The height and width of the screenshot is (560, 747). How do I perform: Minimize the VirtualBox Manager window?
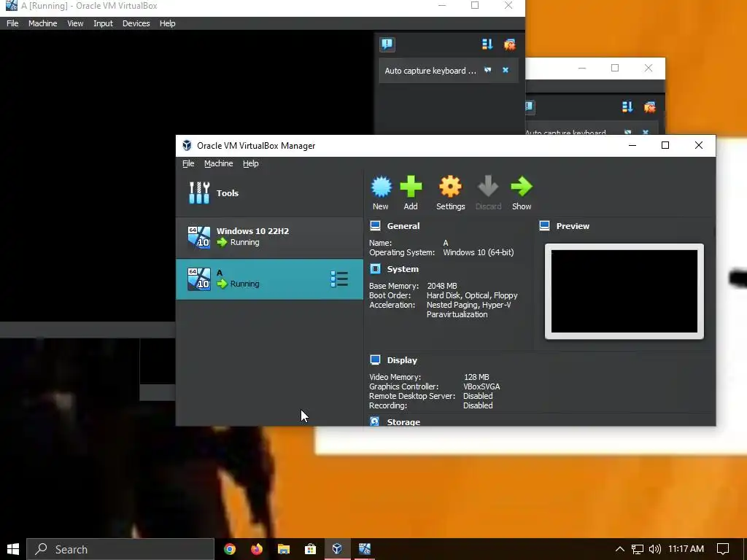(632, 145)
